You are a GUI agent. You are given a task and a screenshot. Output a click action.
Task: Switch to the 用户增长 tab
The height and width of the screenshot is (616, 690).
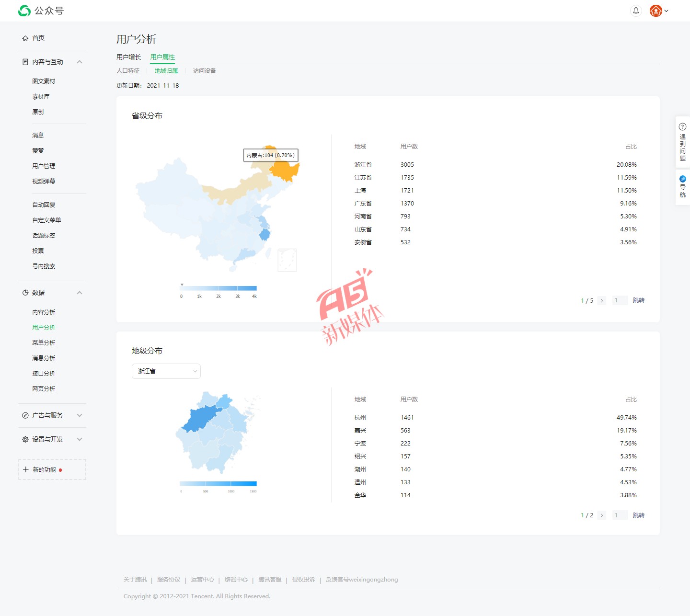coord(128,57)
